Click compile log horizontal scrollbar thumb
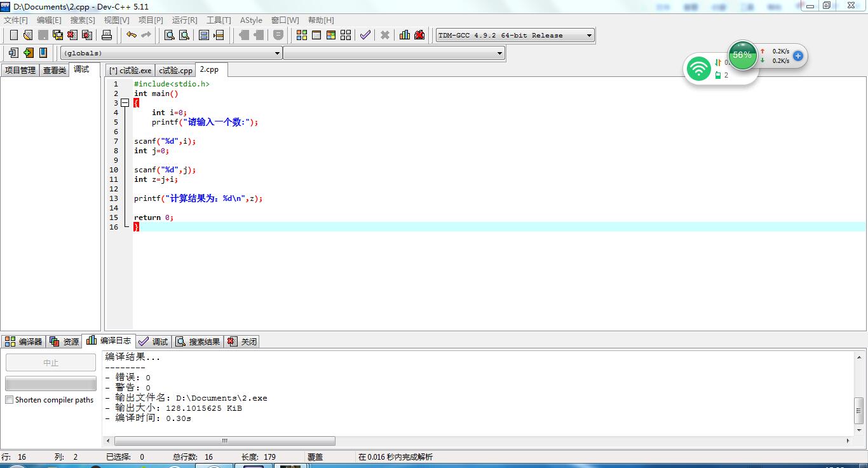The width and height of the screenshot is (868, 468). pyautogui.click(x=224, y=441)
